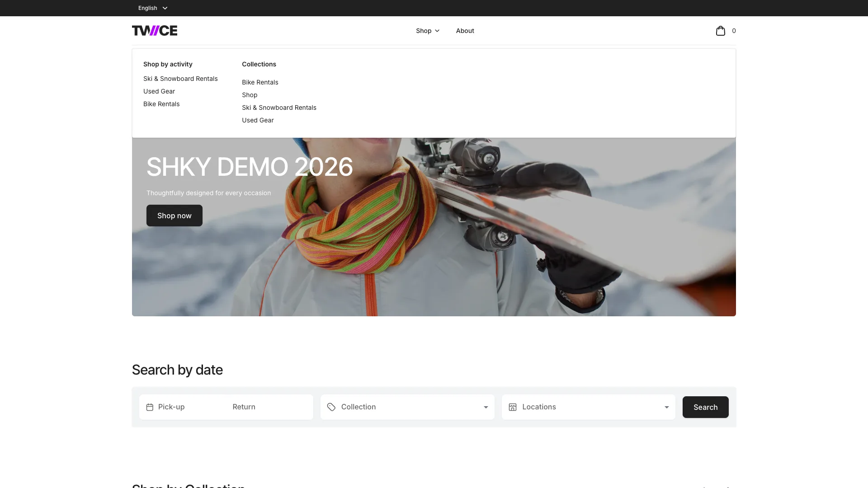The height and width of the screenshot is (488, 868).
Task: Open the Shop collection link
Action: [250, 95]
